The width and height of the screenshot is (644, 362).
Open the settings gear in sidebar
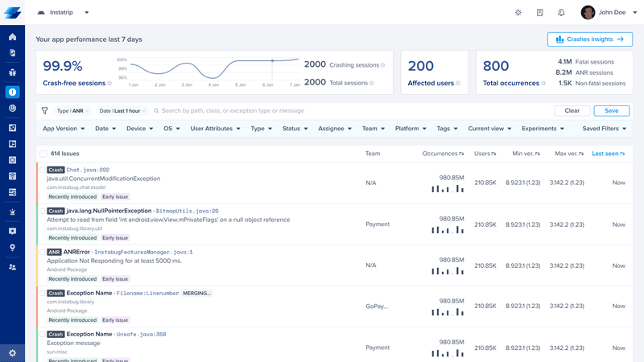click(x=12, y=352)
